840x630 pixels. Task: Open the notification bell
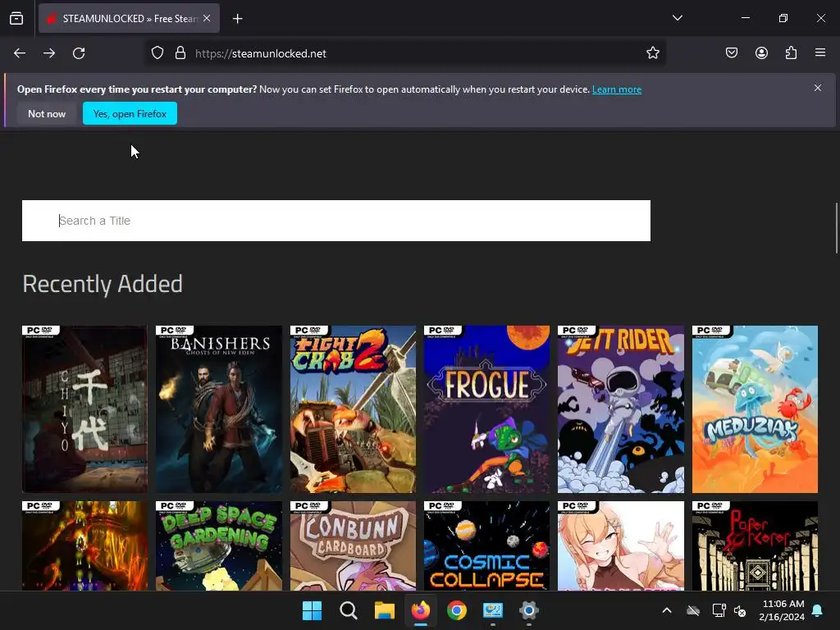coord(818,610)
